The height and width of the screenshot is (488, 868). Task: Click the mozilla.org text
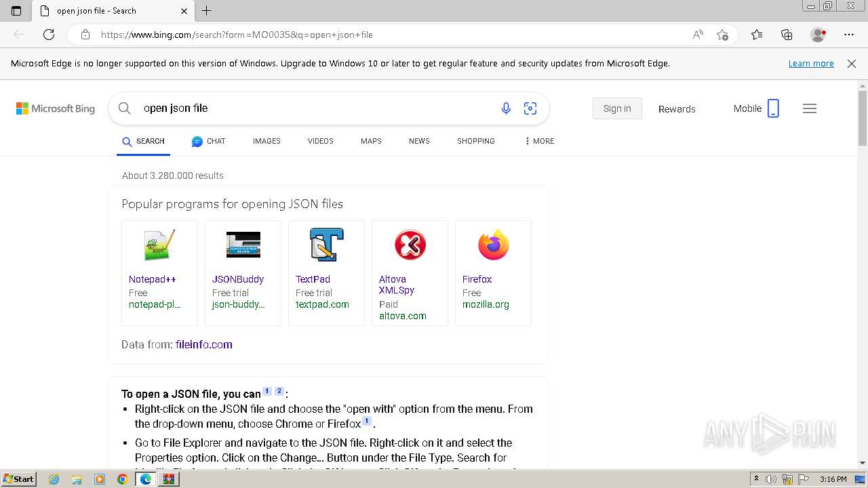point(486,304)
